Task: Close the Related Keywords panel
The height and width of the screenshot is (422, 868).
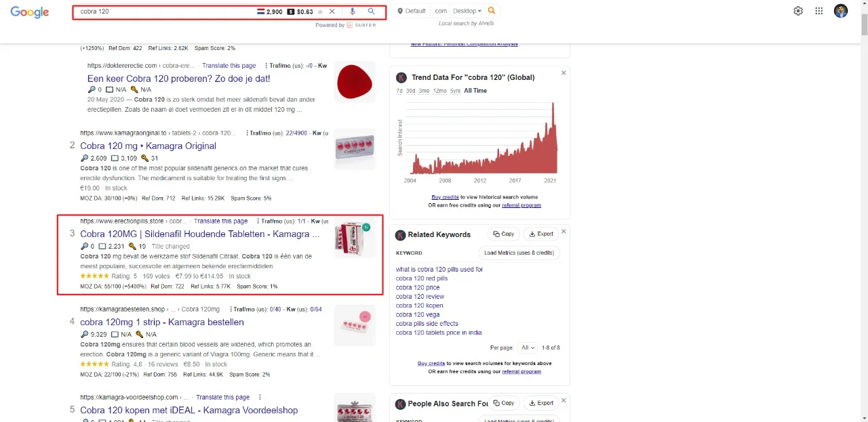Action: click(564, 232)
